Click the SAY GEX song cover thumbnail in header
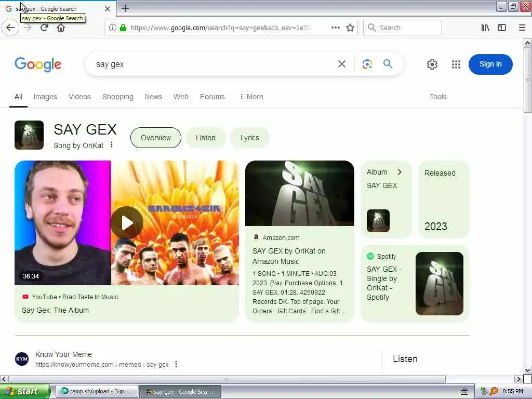 coord(29,135)
